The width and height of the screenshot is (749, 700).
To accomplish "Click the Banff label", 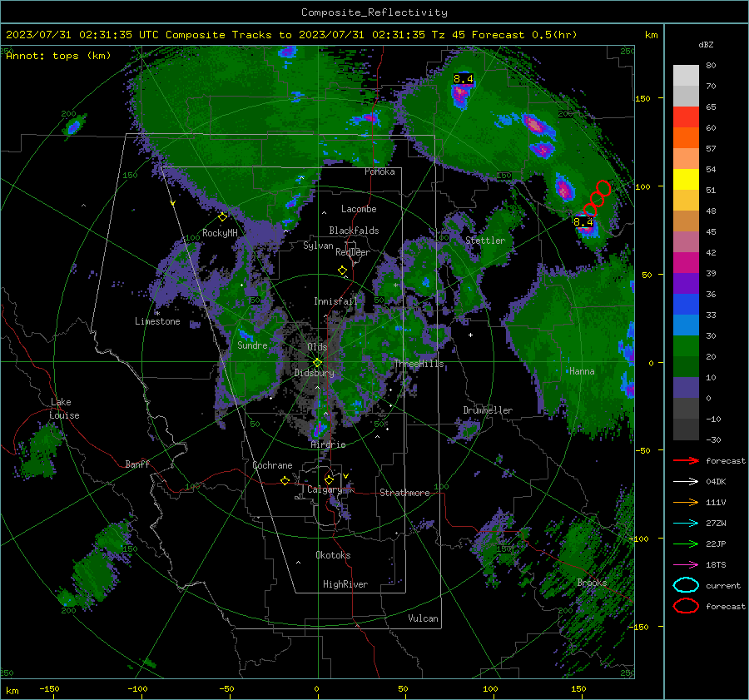I will point(137,464).
